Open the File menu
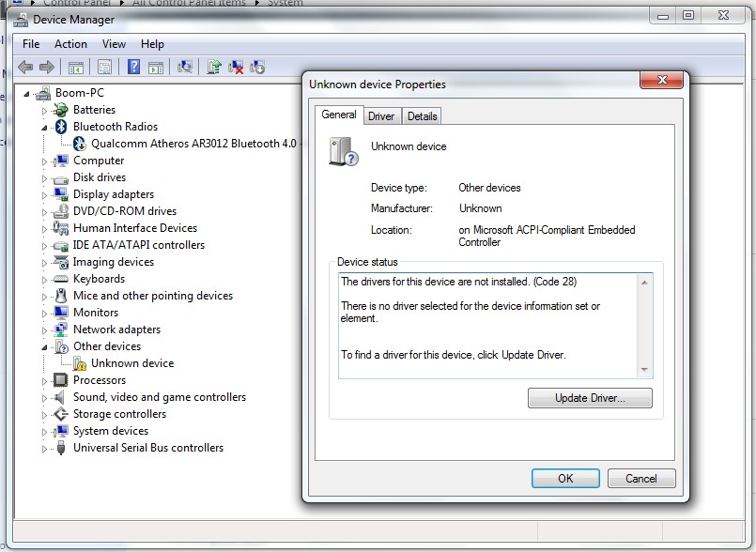This screenshot has width=756, height=552. click(x=31, y=44)
